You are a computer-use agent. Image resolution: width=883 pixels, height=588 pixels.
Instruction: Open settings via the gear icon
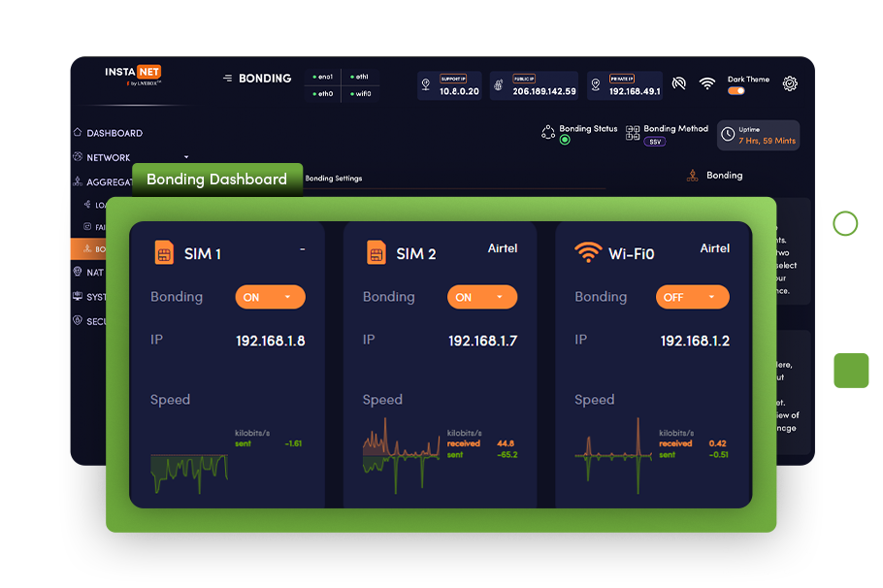[x=790, y=83]
